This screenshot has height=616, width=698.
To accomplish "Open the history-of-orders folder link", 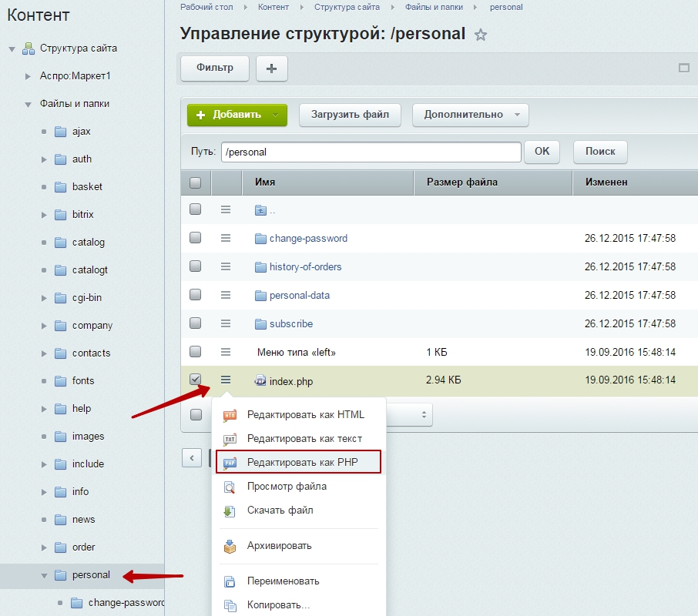I will (x=305, y=266).
